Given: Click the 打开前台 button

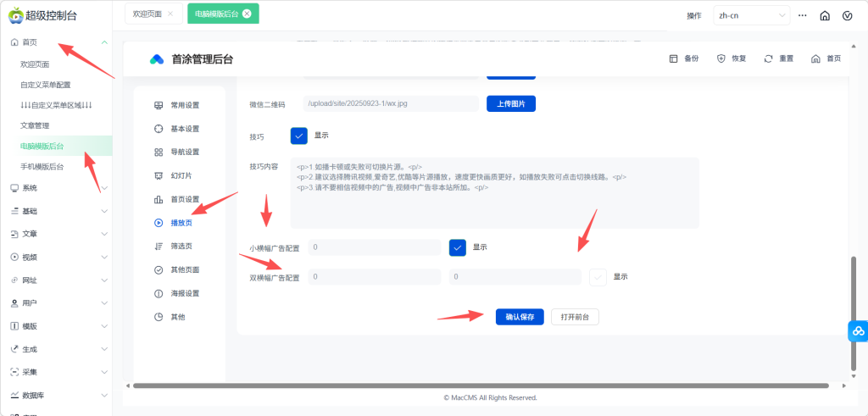Looking at the screenshot, I should tap(576, 317).
